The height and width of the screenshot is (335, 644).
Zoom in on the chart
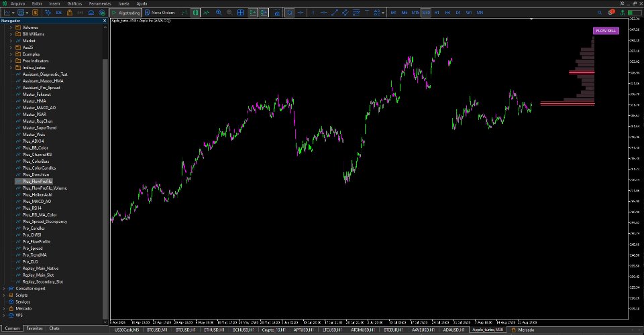219,13
